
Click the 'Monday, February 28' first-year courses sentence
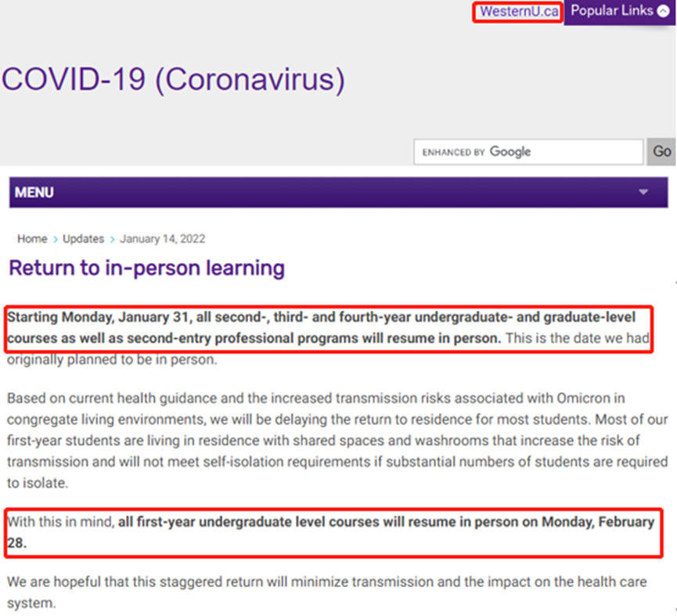click(x=331, y=532)
